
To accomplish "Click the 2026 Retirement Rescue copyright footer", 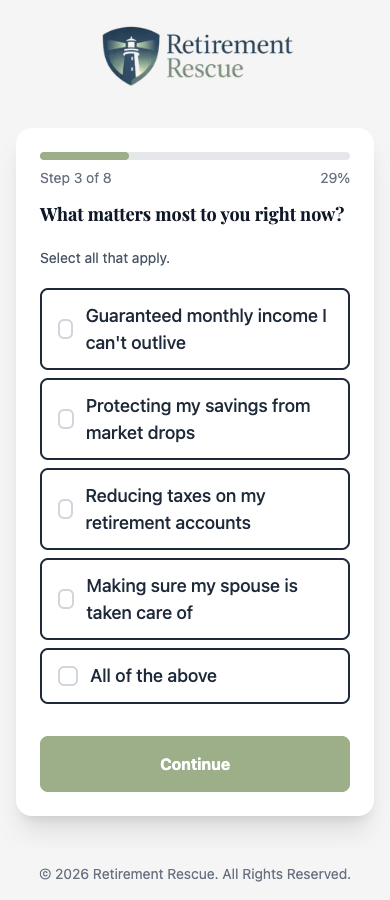I will (195, 874).
